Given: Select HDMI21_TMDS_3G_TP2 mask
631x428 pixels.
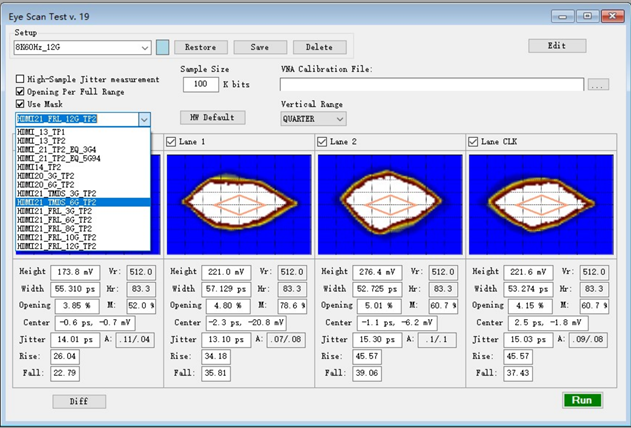Looking at the screenshot, I should tap(83, 193).
